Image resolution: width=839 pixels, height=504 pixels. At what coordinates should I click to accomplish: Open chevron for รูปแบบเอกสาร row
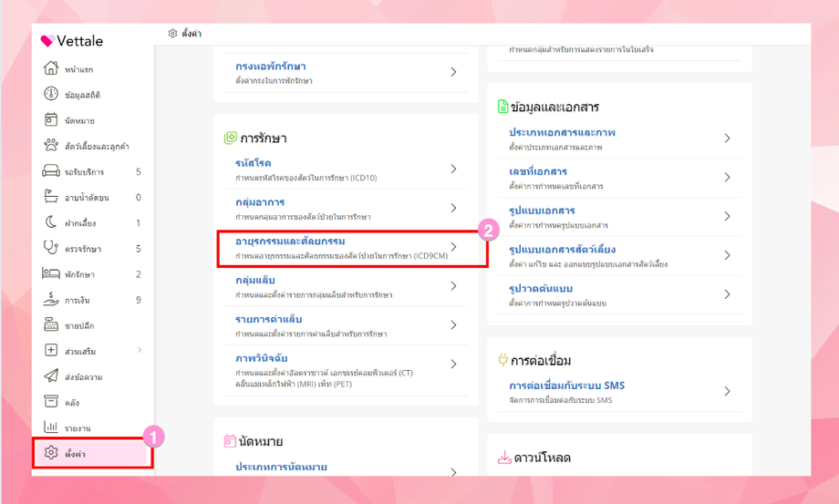727,217
